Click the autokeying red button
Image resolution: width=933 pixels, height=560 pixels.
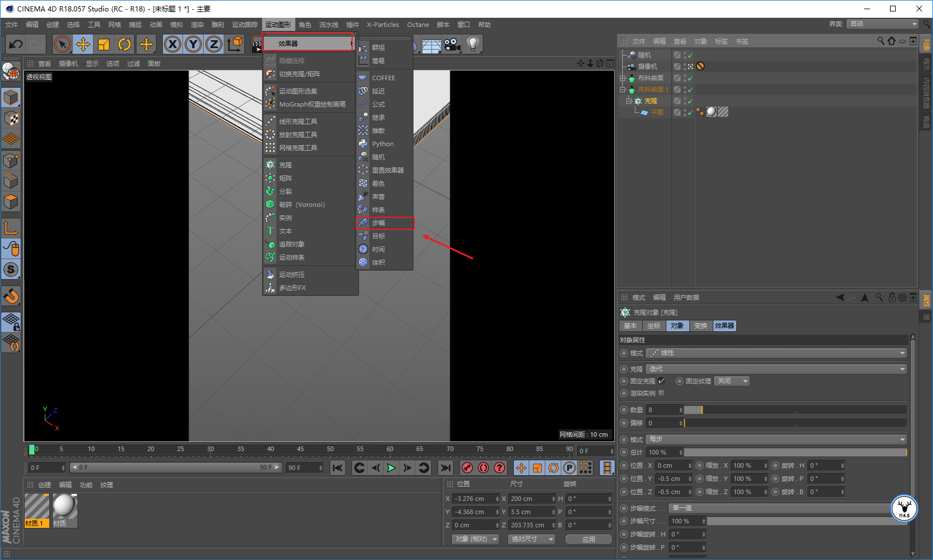(x=483, y=468)
